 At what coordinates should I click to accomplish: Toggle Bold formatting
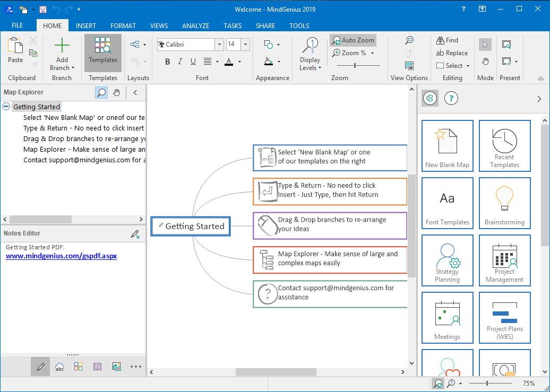click(167, 62)
